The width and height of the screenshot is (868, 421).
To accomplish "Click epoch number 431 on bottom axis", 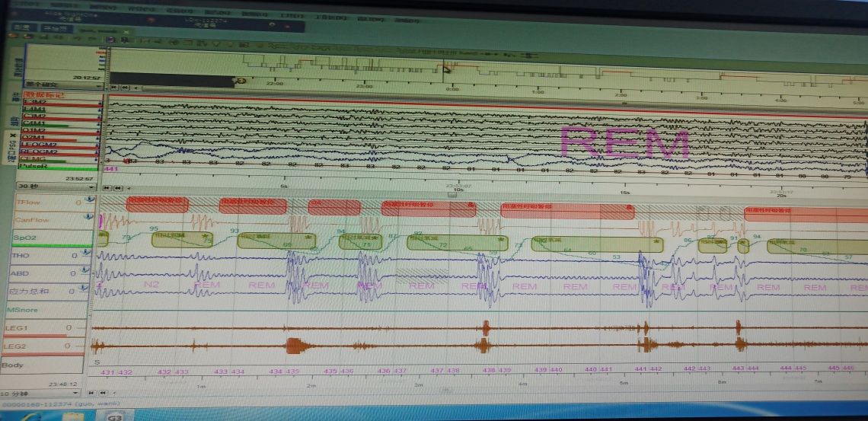I will click(107, 372).
